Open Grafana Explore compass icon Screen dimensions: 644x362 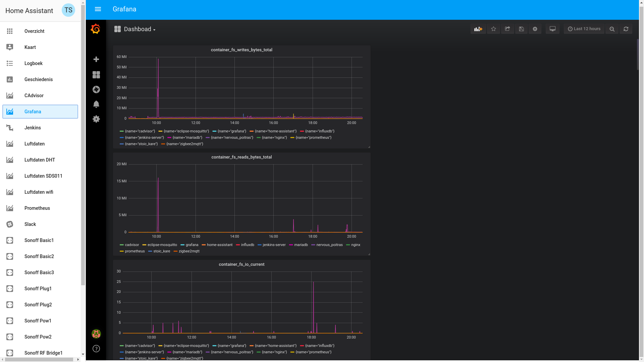point(96,89)
